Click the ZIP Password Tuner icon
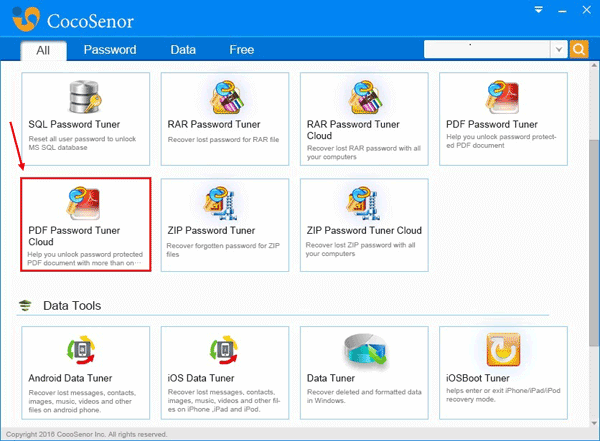 point(220,203)
